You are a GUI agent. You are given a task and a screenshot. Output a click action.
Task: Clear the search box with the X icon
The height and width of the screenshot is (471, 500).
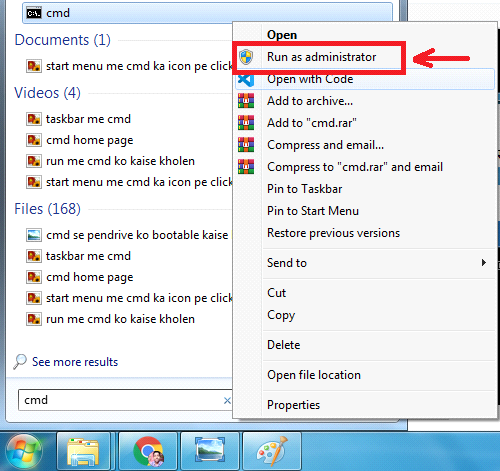[x=227, y=400]
